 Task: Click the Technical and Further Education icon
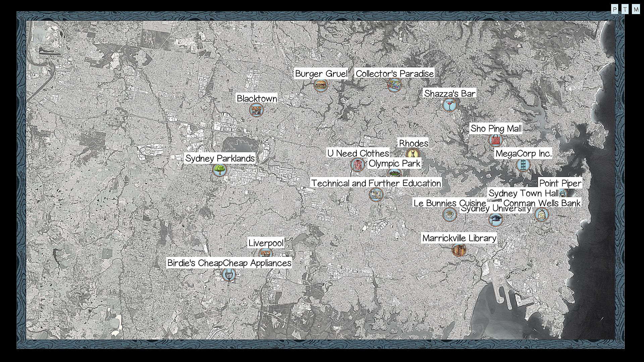[x=376, y=195]
